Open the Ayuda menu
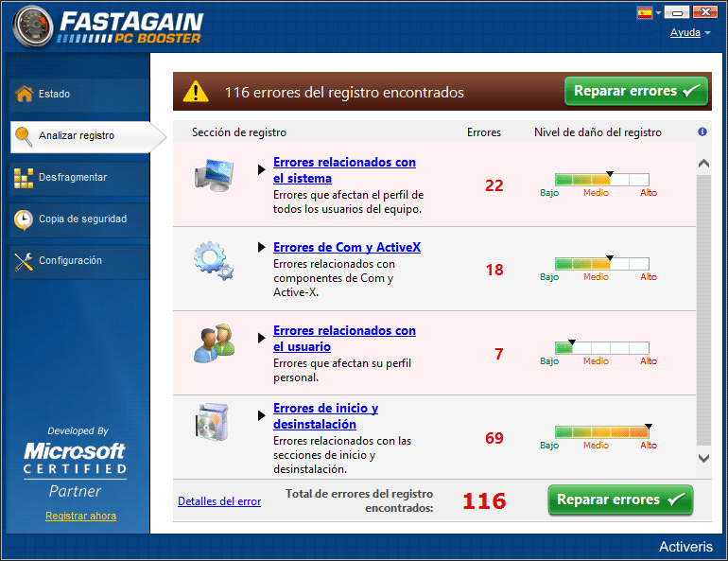 click(685, 32)
